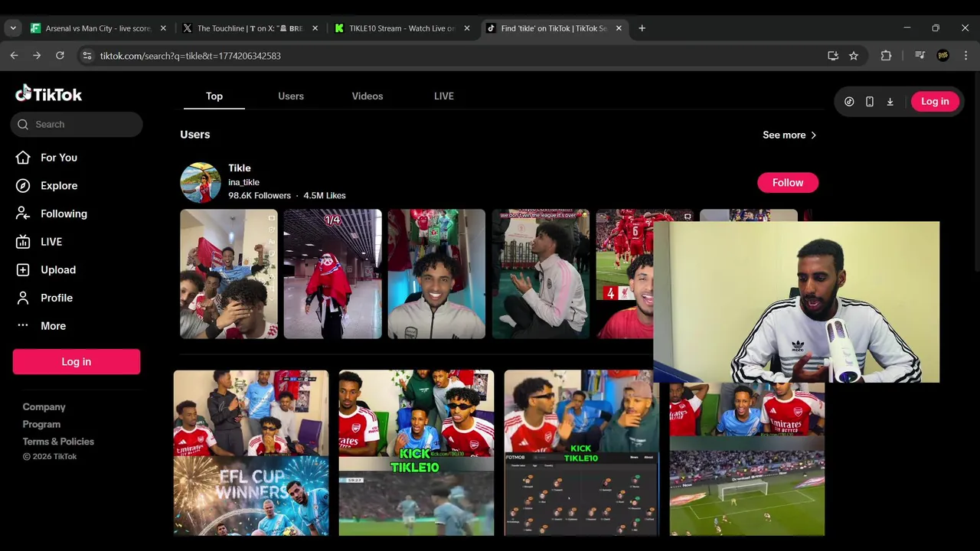Click the get coins icon in header
This screenshot has width=980, height=551.
[x=849, y=102]
